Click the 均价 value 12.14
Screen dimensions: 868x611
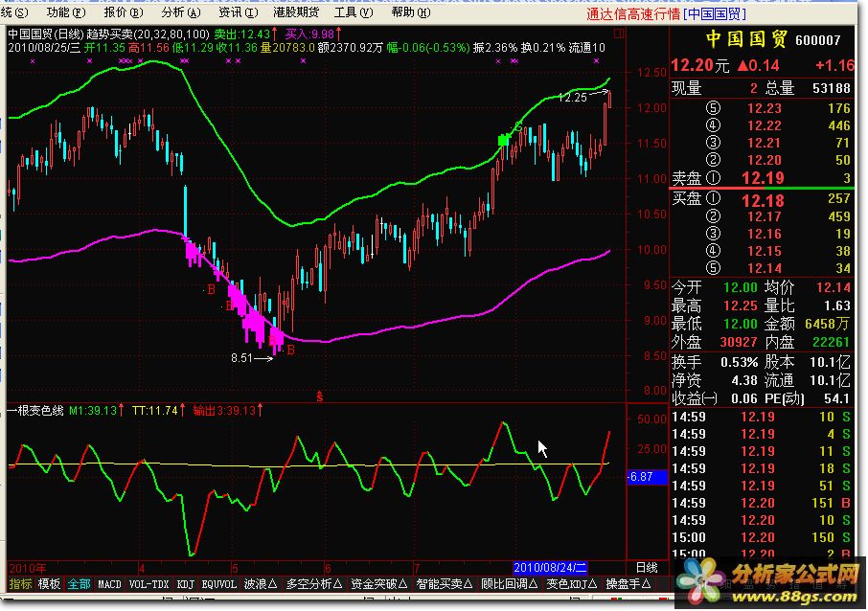pyautogui.click(x=834, y=287)
